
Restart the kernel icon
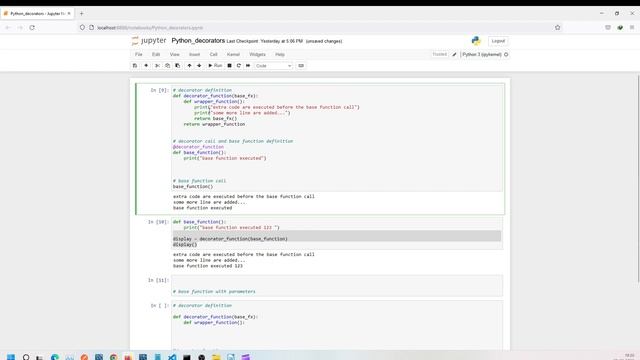click(x=239, y=66)
